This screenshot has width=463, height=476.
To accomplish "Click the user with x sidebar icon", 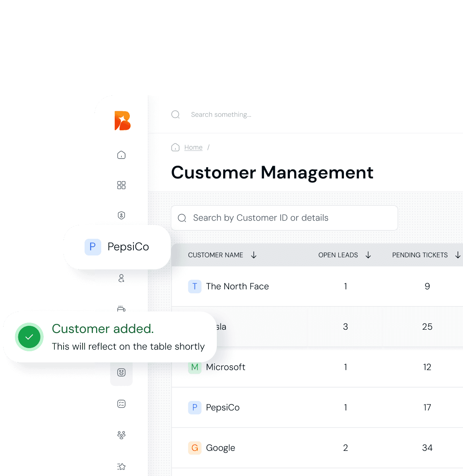I will point(122,278).
